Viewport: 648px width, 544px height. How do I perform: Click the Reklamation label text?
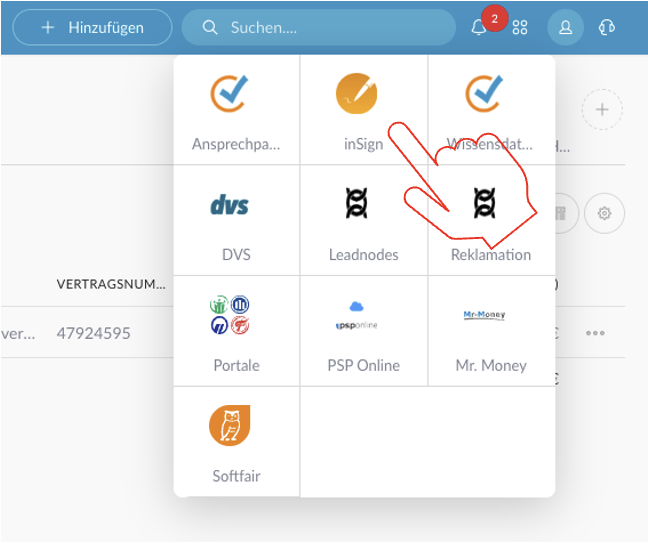point(491,255)
